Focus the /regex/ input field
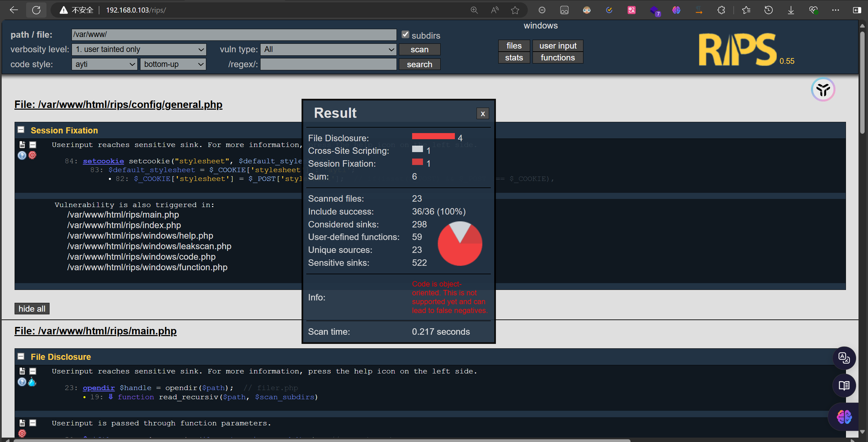The width and height of the screenshot is (868, 442). [328, 65]
